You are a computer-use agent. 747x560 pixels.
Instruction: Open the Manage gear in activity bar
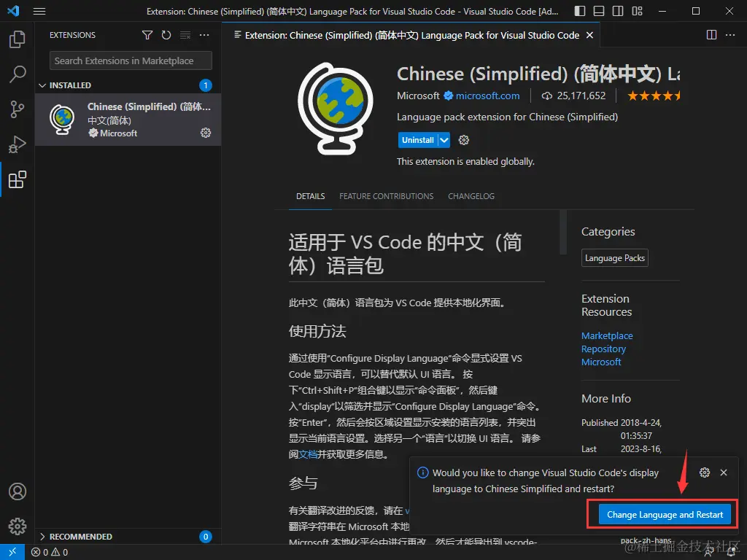pyautogui.click(x=18, y=526)
